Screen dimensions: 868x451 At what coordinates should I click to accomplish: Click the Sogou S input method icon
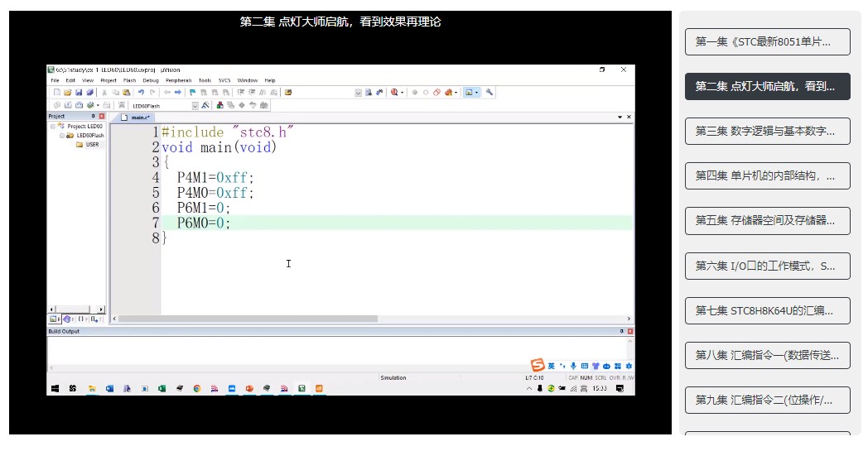pos(538,365)
